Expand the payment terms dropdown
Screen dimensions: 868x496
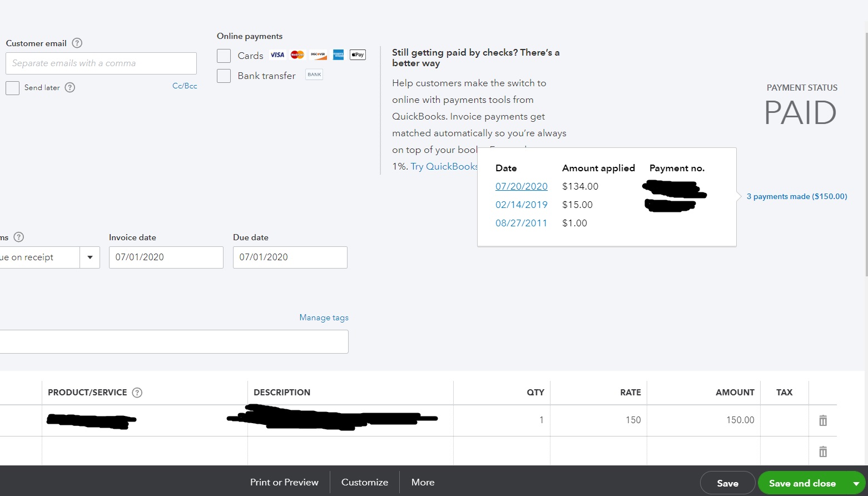tap(90, 257)
